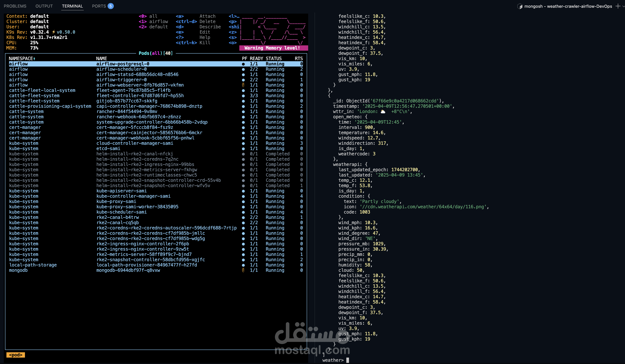This screenshot has height=364, width=625.
Task: Select the fleet-agent-79c87b85c5-fl4fb pod
Action: [x=133, y=90]
